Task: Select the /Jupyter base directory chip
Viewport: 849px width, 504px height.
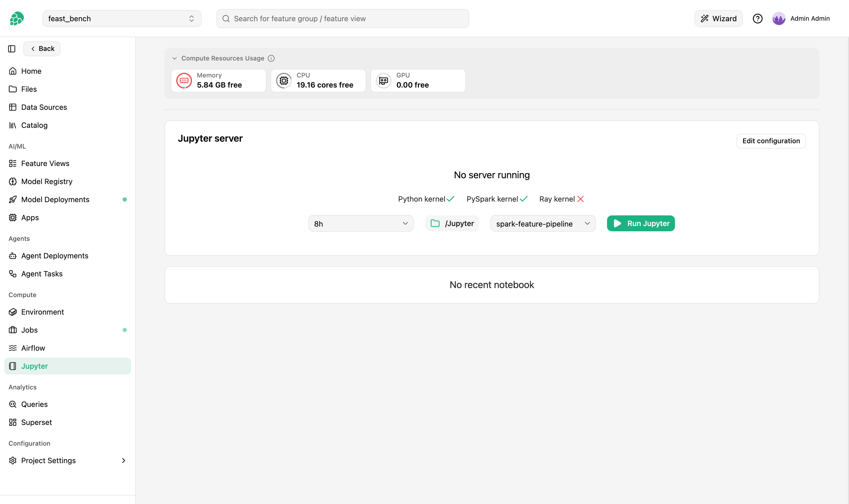Action: [452, 223]
